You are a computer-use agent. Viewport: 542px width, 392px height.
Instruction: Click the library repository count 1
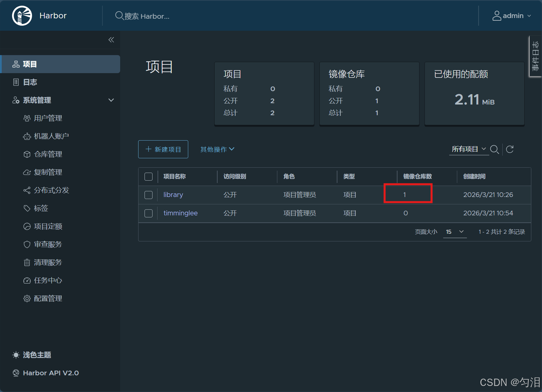pos(404,195)
